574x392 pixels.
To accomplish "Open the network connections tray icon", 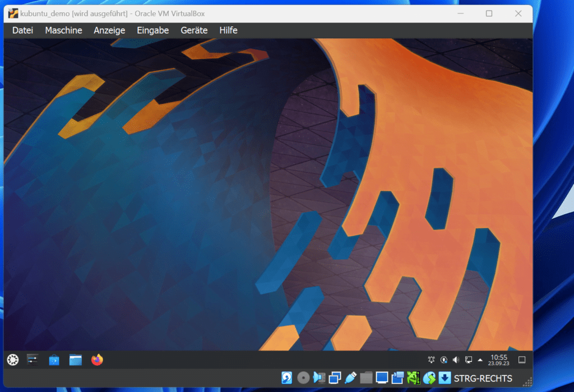I will (468, 360).
